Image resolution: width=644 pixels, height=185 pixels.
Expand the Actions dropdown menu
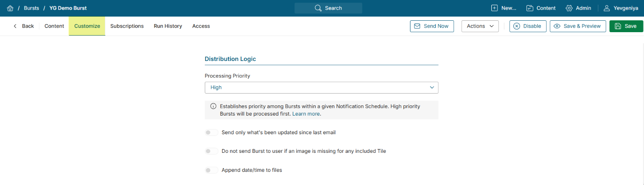point(480,26)
